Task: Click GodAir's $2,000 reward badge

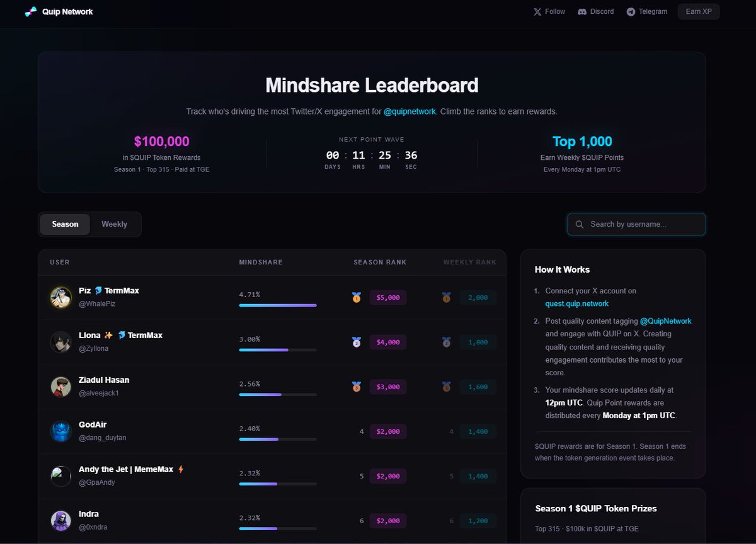Action: pos(388,431)
